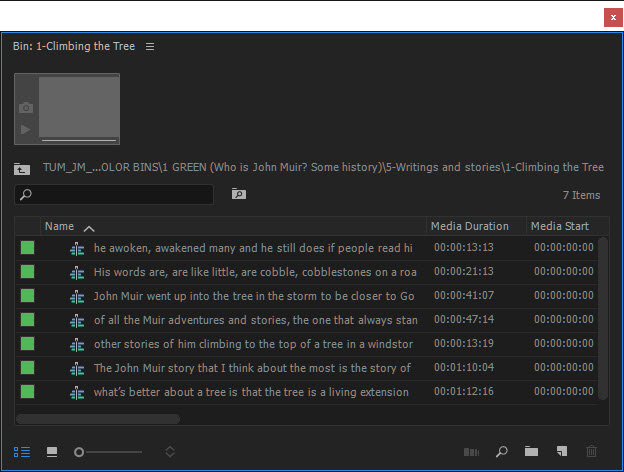The width and height of the screenshot is (624, 472).
Task: Click clip icon for 'John Muir went up'
Action: coord(77,297)
